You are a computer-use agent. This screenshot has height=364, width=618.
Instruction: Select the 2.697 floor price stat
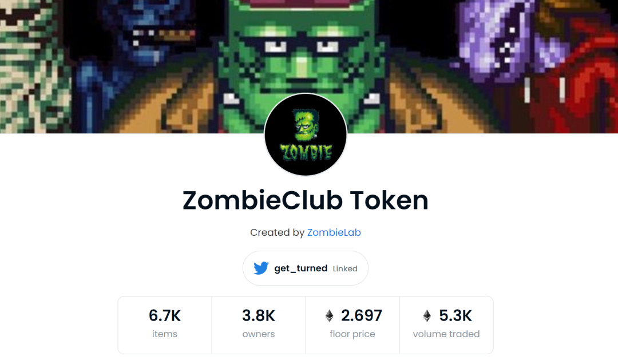(x=352, y=325)
